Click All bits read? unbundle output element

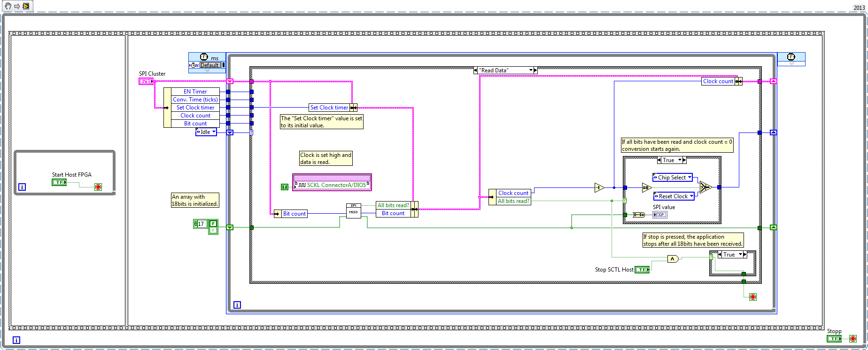click(513, 201)
